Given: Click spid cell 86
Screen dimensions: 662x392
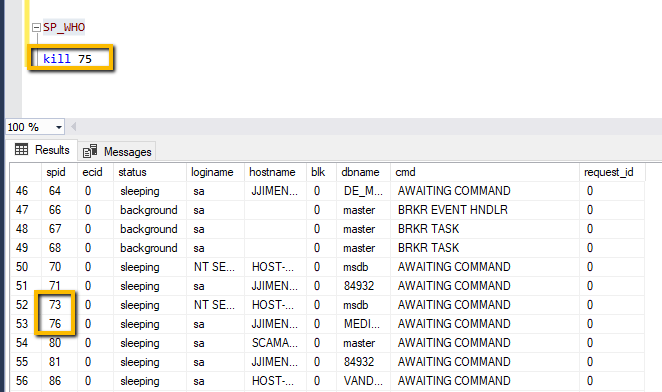Looking at the screenshot, I should (59, 381).
